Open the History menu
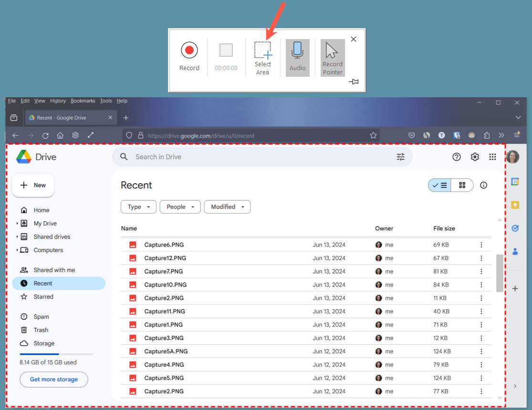This screenshot has width=532, height=410. tap(58, 101)
